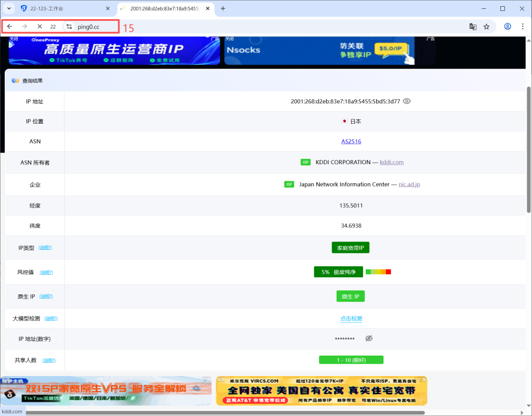Close the OnesProxy banner using 关闭 label

[x=15, y=38]
